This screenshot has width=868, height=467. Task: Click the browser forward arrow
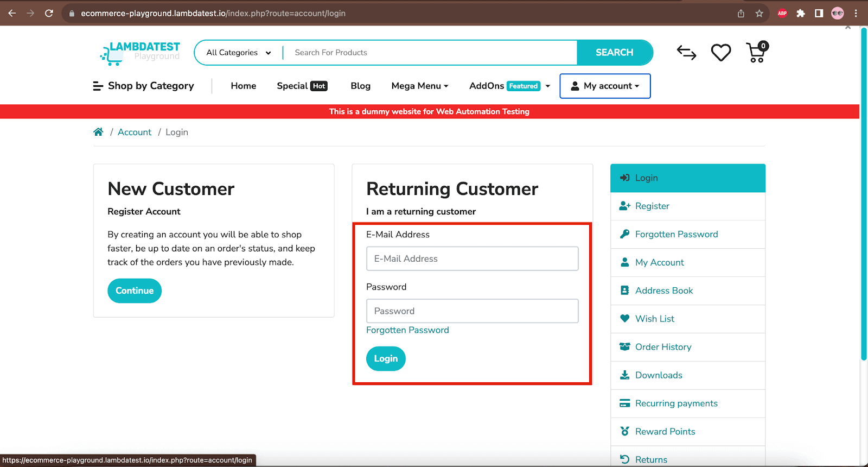click(x=30, y=13)
